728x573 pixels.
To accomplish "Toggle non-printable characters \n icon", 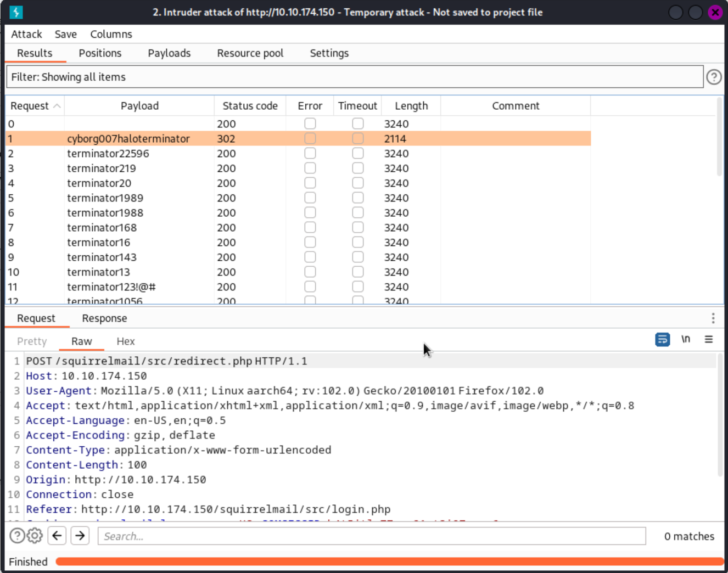I will (x=686, y=339).
